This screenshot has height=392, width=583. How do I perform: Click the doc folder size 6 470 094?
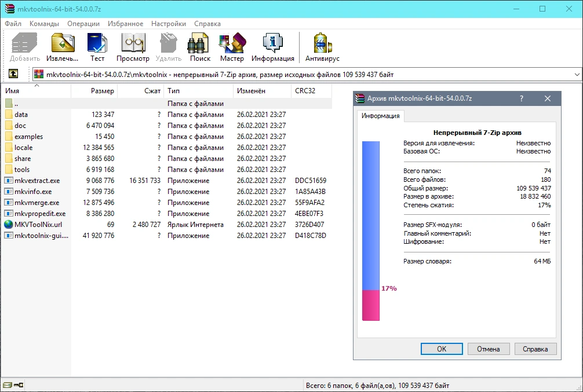point(100,126)
